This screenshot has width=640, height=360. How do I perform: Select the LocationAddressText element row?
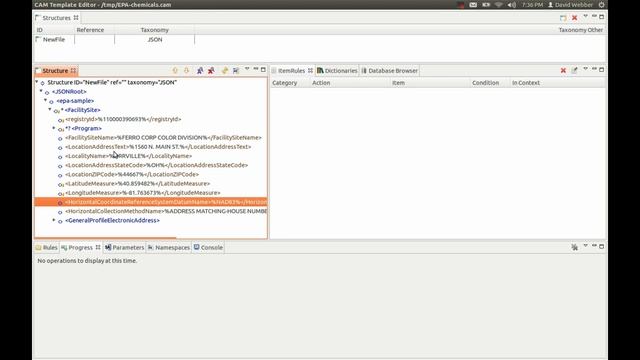click(158, 147)
